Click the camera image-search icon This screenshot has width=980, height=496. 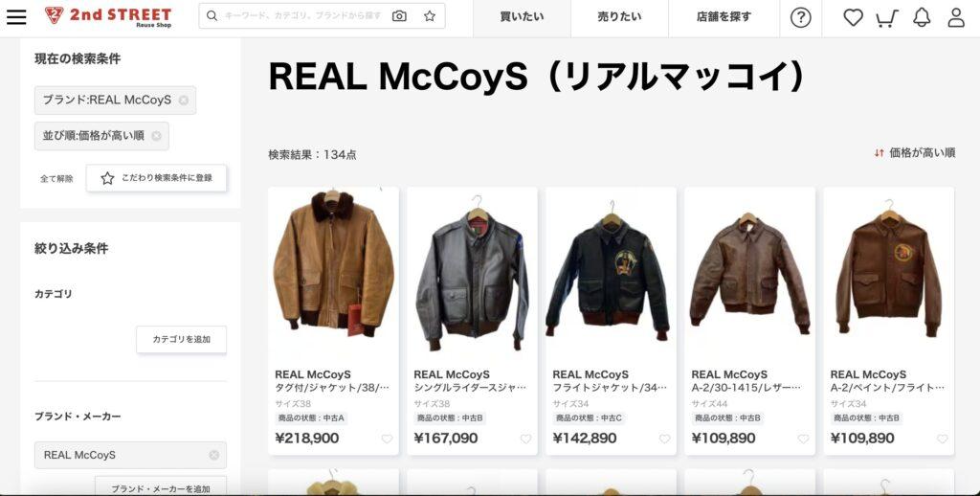click(x=399, y=16)
